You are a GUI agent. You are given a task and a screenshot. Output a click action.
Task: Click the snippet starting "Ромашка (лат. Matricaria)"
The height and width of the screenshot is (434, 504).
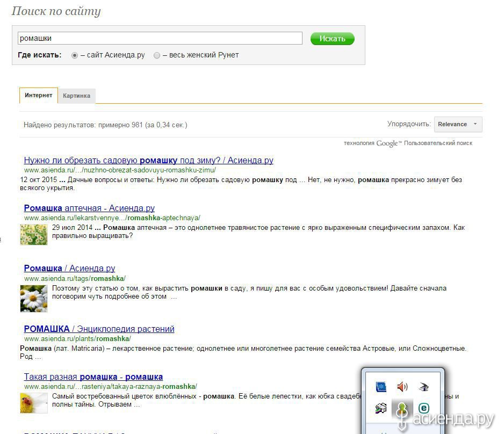[243, 352]
